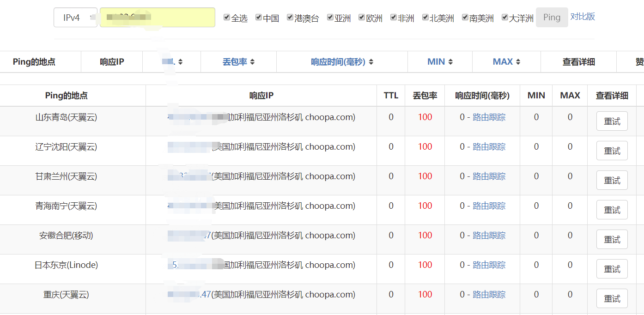Open 路由跟踪 for 辽宁沈阳(天翼云)
The width and height of the screenshot is (644, 315).
tap(489, 147)
